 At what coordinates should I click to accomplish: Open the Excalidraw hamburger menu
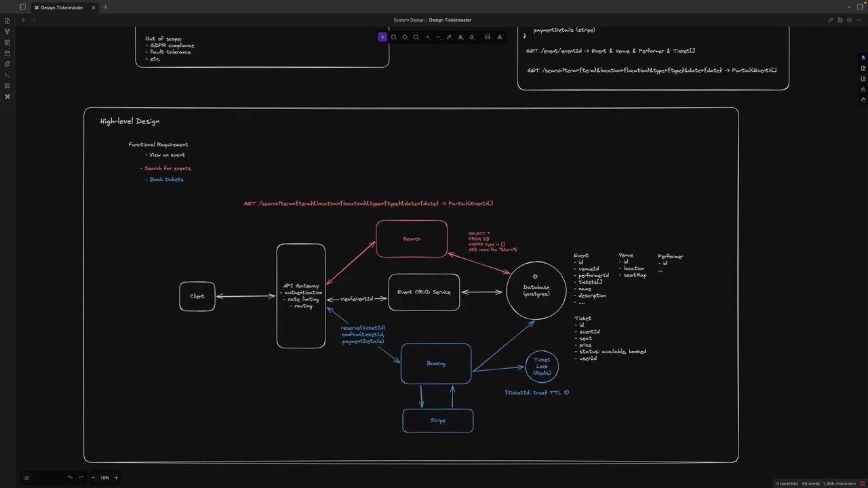tap(26, 478)
